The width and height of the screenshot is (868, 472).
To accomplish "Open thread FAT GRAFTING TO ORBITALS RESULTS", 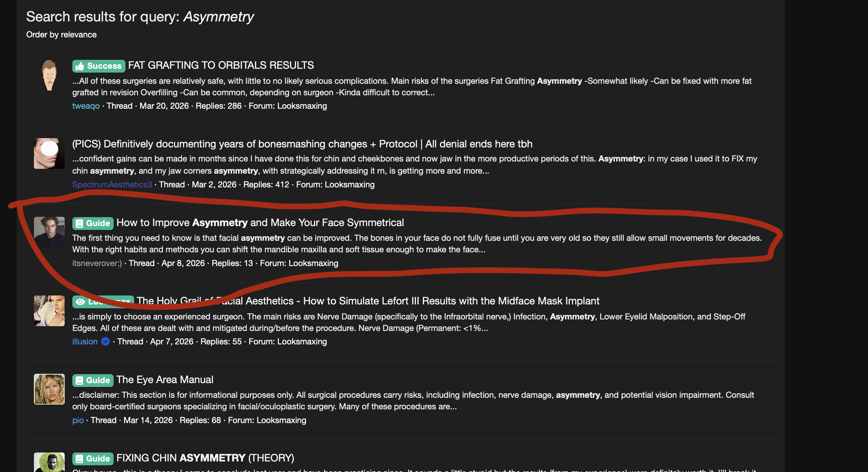I will [221, 65].
